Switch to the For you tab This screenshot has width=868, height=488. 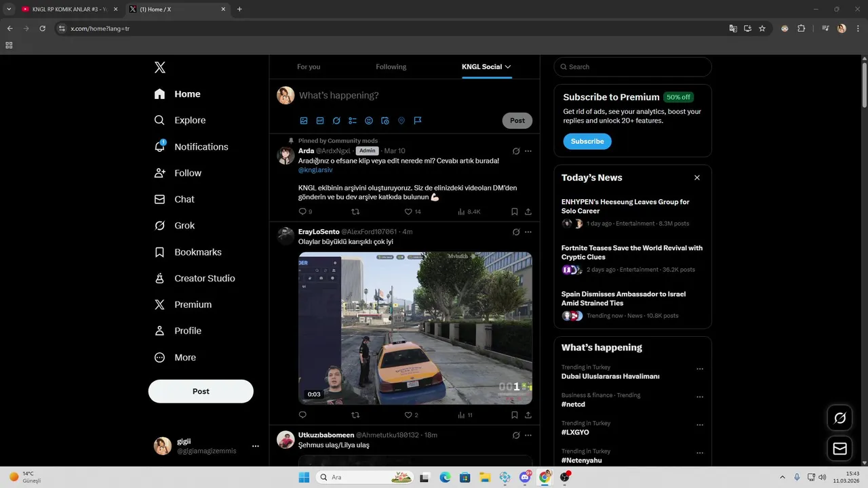(x=309, y=66)
